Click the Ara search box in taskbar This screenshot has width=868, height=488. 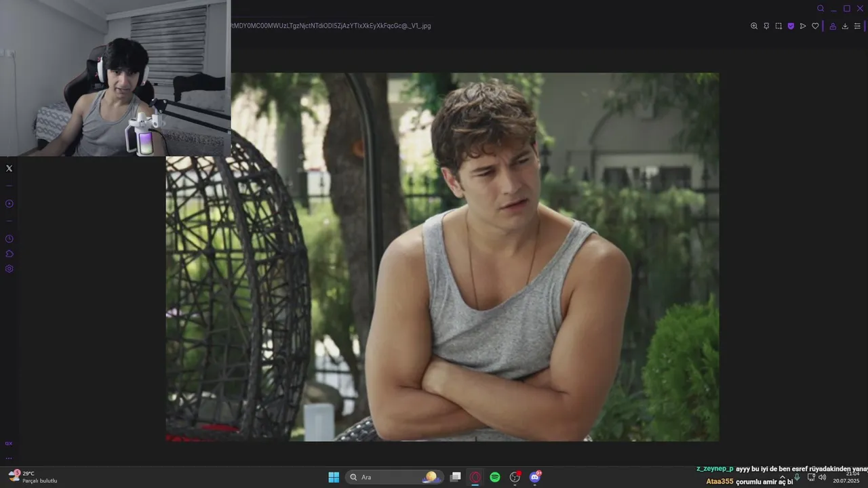[395, 477]
